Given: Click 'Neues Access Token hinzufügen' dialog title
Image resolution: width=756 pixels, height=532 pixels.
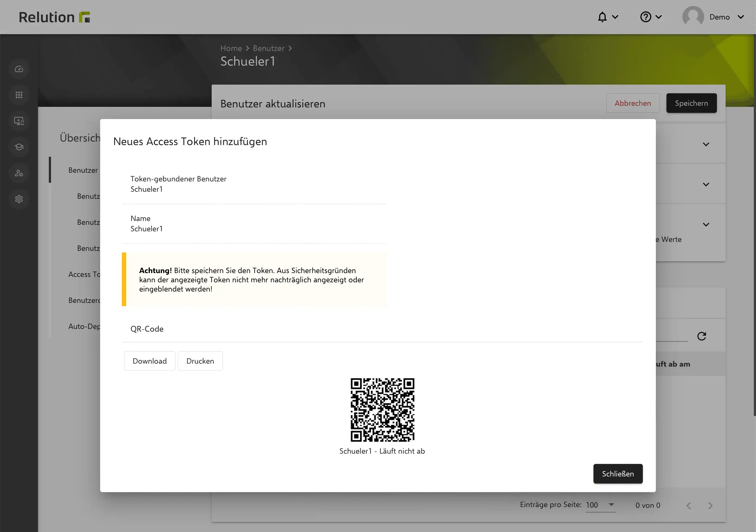Looking at the screenshot, I should coord(190,142).
